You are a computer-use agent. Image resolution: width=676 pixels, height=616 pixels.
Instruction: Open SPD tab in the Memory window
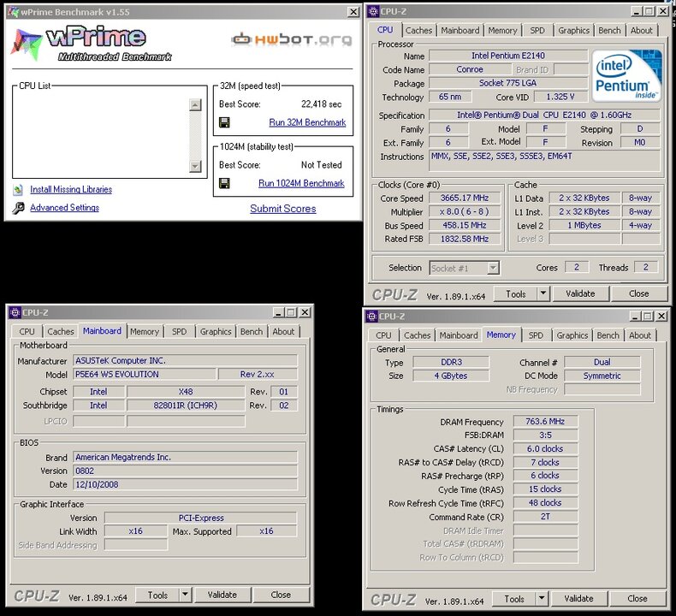[x=536, y=335]
